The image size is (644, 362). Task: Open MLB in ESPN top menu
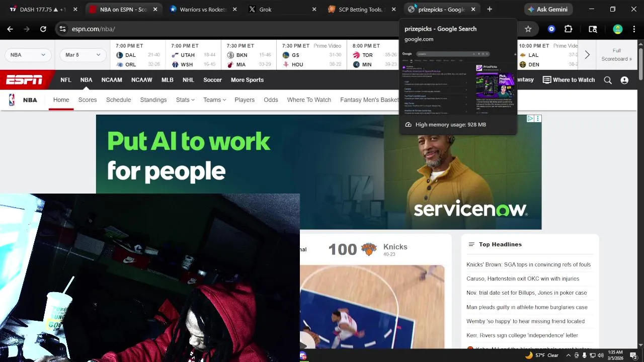click(167, 80)
